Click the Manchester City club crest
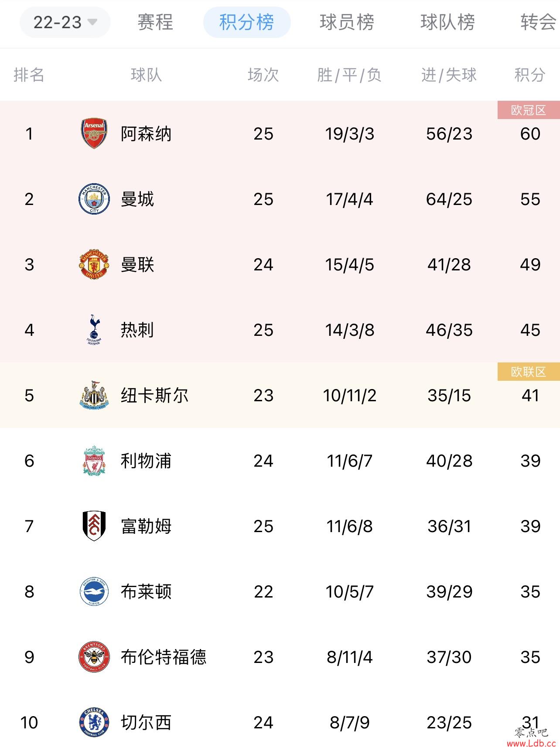Viewport: 560px width, 748px height. click(94, 199)
